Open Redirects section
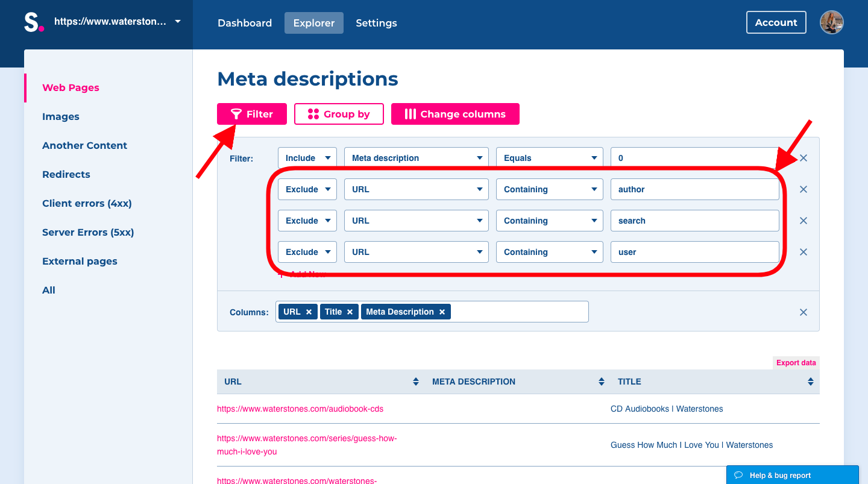Screen dimensions: 868x484 [66, 174]
